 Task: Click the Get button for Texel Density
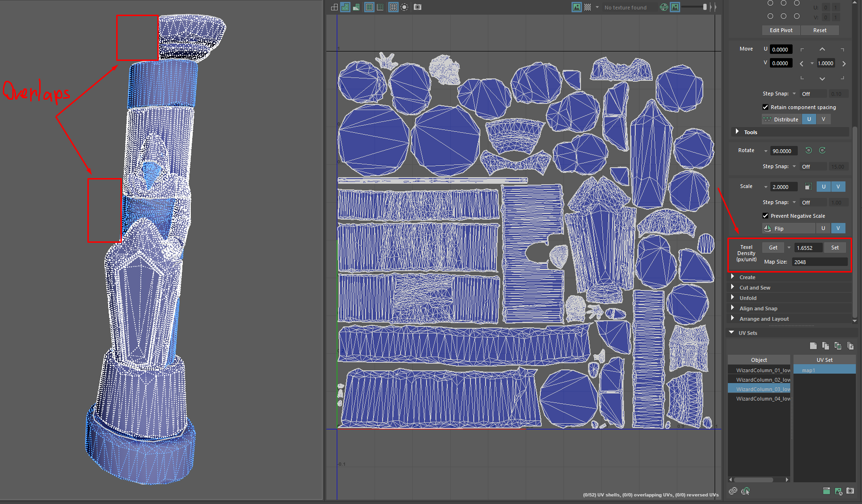[773, 247]
